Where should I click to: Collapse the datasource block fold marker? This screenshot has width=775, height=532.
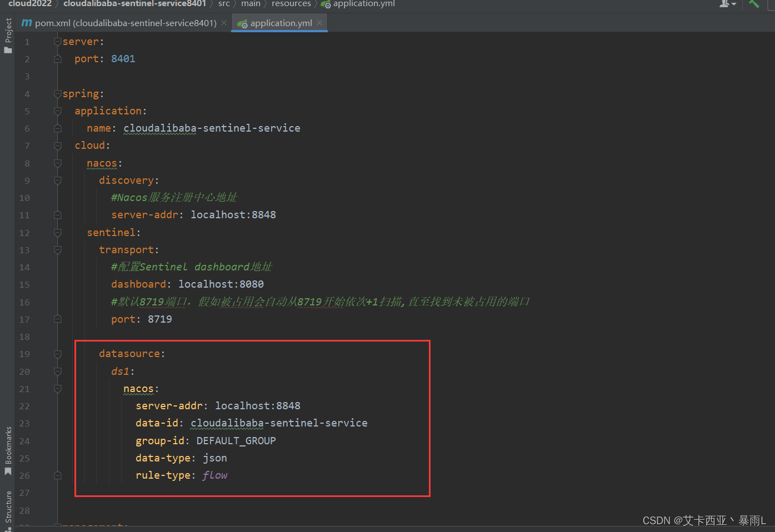click(x=57, y=354)
